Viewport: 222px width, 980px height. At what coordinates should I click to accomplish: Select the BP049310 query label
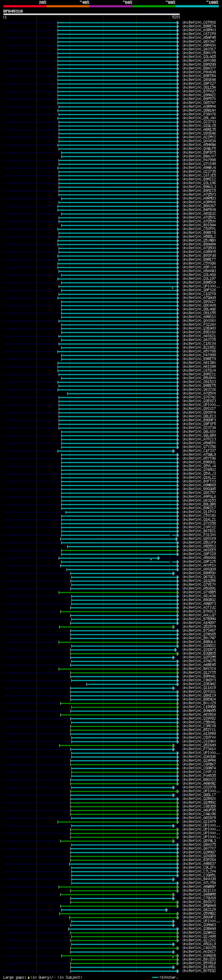(13, 11)
